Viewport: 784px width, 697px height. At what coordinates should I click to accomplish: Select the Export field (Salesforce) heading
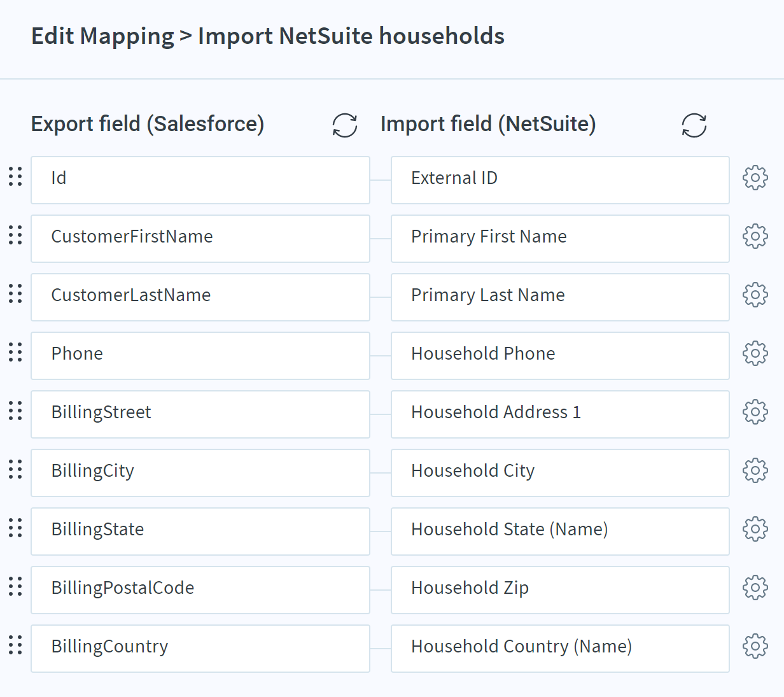click(148, 124)
